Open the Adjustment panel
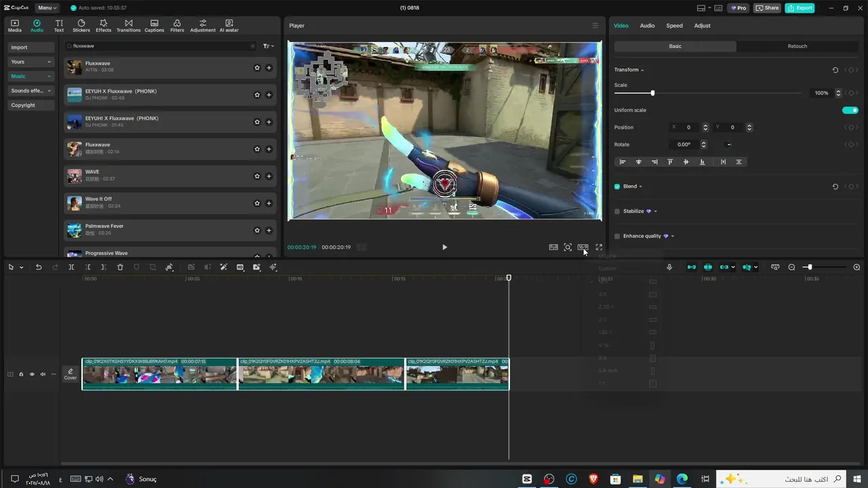 point(203,26)
